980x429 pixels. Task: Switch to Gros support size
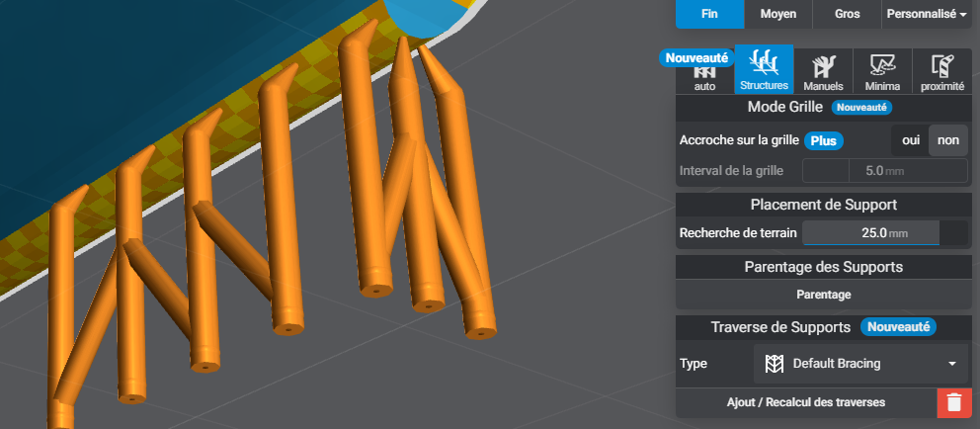[x=847, y=14]
